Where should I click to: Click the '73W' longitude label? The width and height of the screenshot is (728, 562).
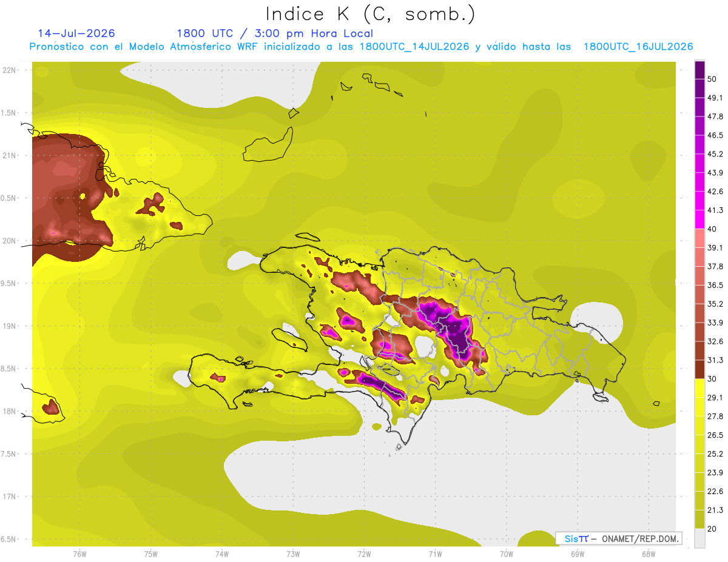click(293, 554)
